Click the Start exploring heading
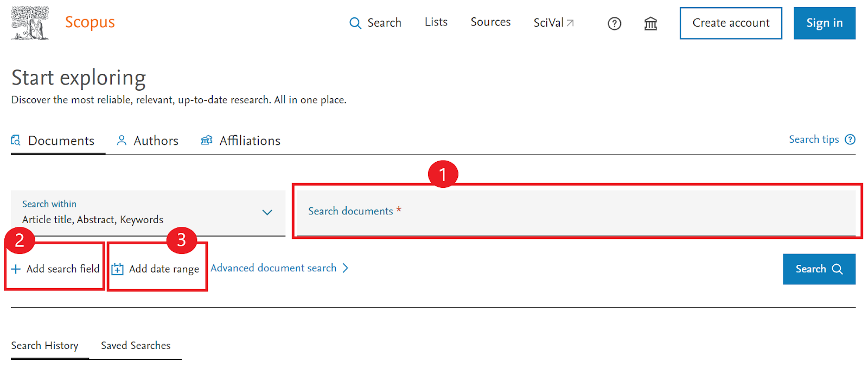The image size is (868, 381). click(x=79, y=78)
